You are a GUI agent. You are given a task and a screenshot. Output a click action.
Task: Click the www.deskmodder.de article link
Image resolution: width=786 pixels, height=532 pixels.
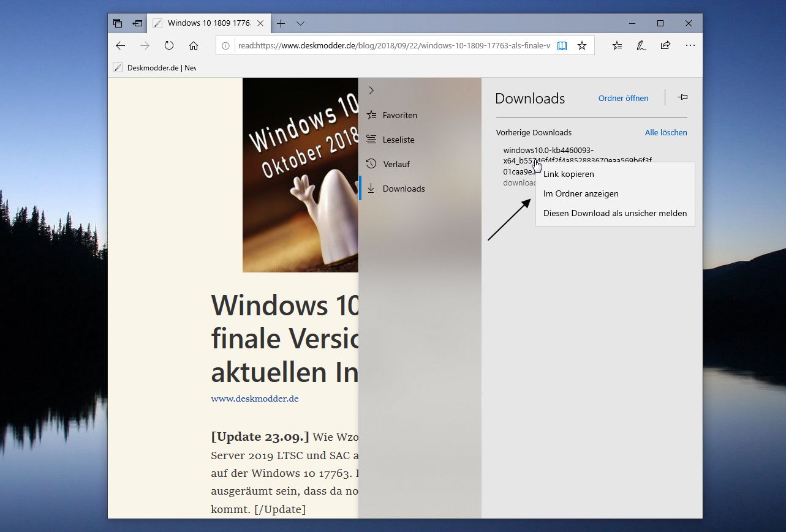tap(255, 399)
